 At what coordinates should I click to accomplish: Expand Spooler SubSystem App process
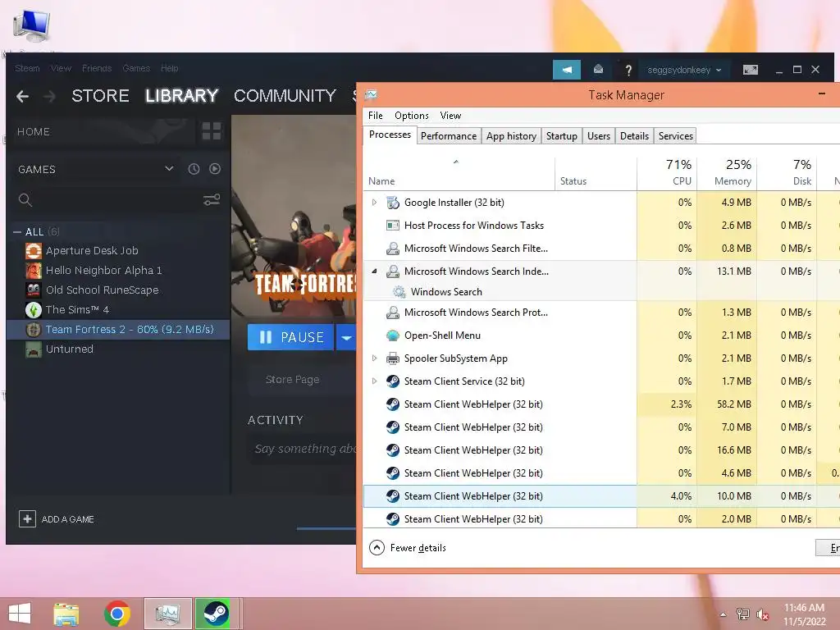click(x=374, y=358)
